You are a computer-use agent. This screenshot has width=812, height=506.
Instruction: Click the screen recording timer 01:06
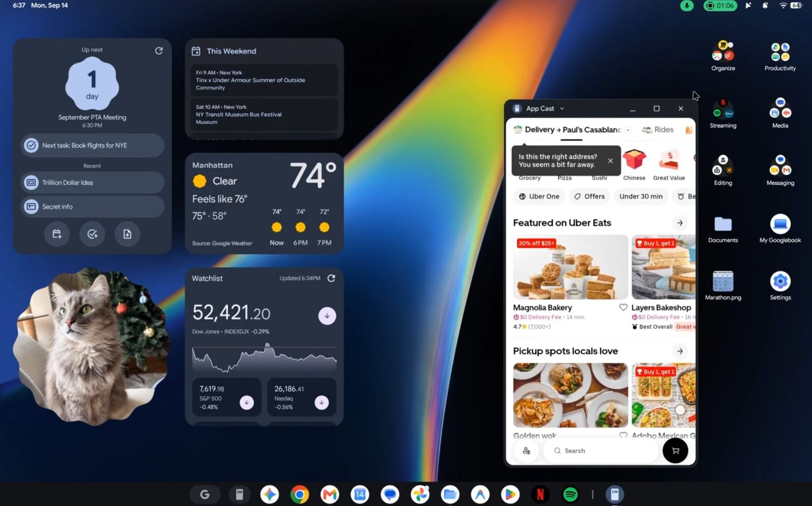point(720,5)
